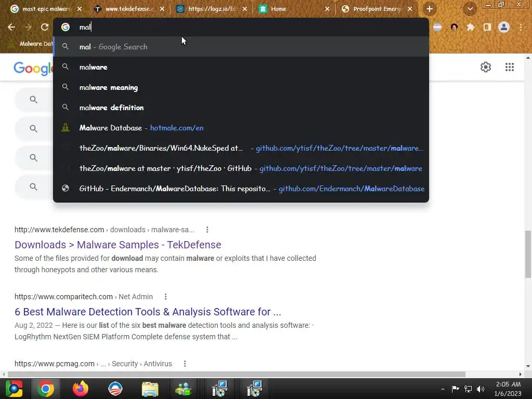Close the logz.io tab

click(x=245, y=9)
